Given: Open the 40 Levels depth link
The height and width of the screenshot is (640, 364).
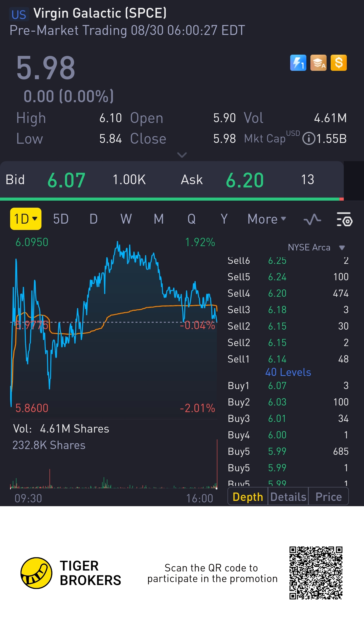Looking at the screenshot, I should (x=288, y=372).
